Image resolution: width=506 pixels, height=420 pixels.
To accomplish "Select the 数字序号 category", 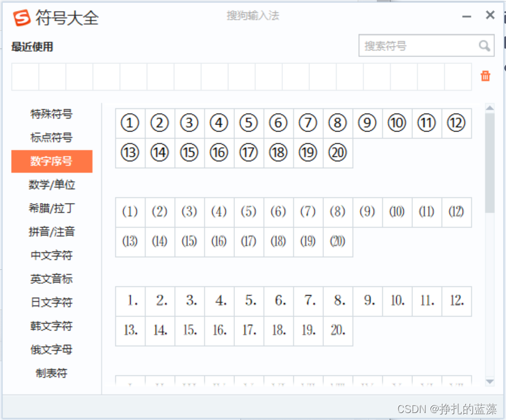I will tap(52, 161).
